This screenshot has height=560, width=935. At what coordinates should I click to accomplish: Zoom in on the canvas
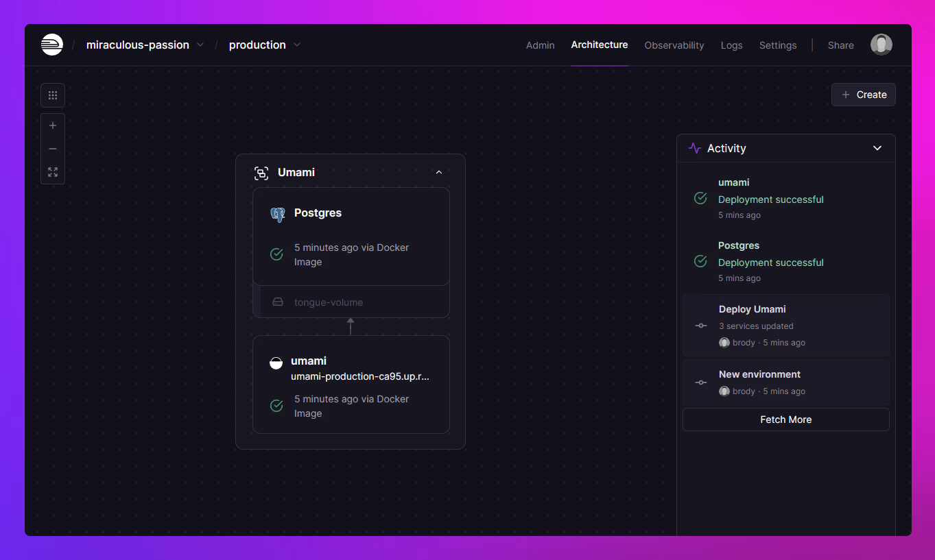(x=53, y=125)
